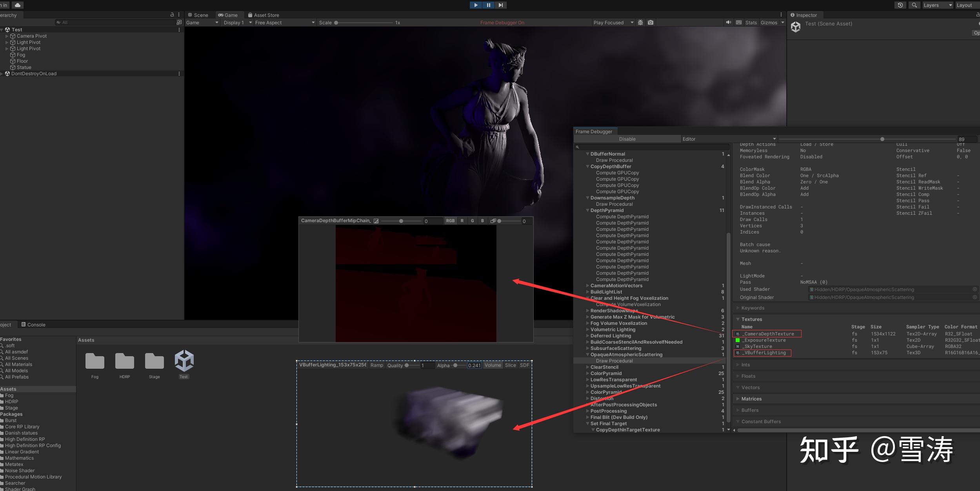980x491 pixels.
Task: Click the keyboard shortcuts icon
Action: coord(739,23)
